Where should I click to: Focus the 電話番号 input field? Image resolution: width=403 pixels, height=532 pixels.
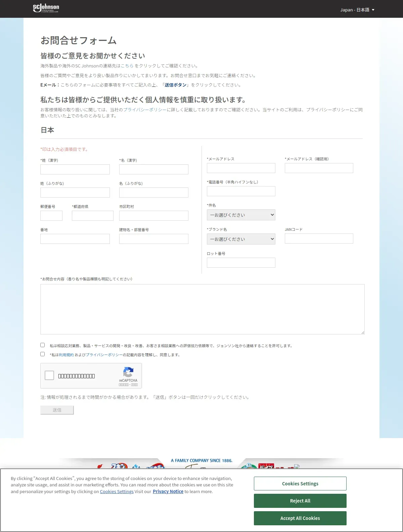(x=241, y=191)
